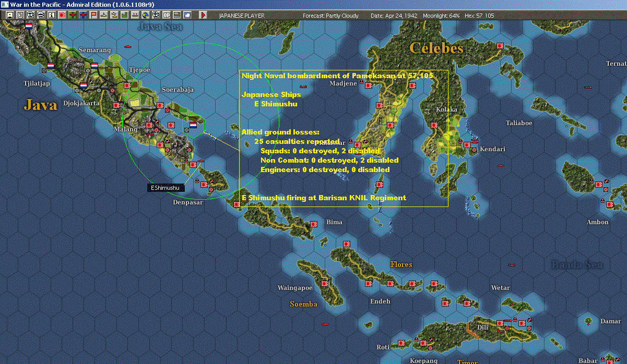Click the Semarang city label
Screen dimensions: 627x364
(x=95, y=50)
